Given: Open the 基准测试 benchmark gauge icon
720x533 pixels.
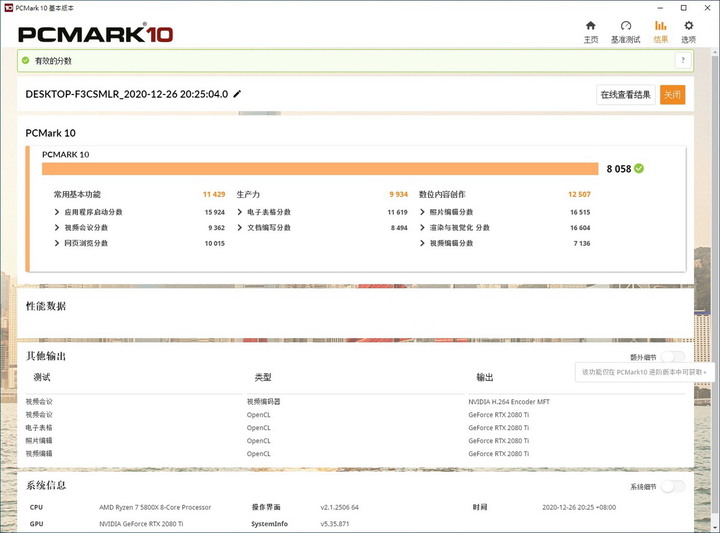Looking at the screenshot, I should coord(625,25).
